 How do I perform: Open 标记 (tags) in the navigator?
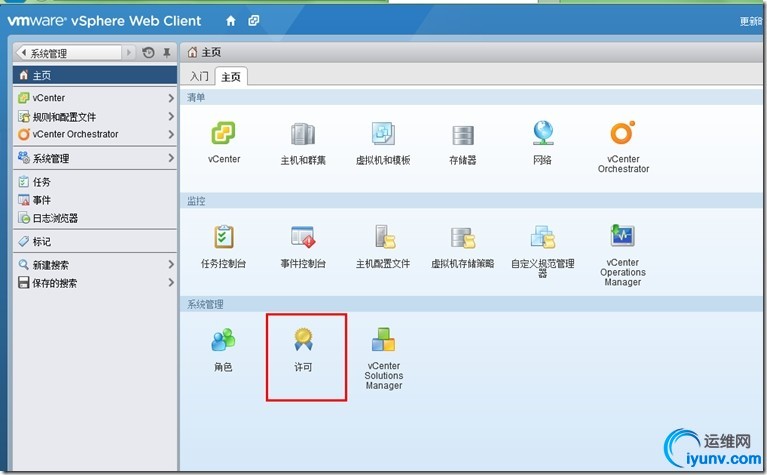(x=95, y=241)
